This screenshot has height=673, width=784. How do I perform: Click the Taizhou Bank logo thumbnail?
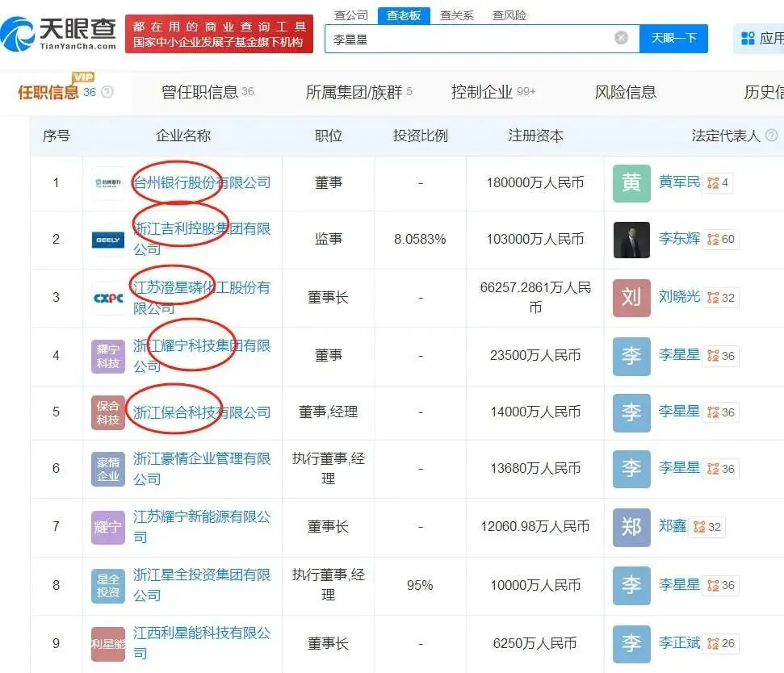pos(107,183)
